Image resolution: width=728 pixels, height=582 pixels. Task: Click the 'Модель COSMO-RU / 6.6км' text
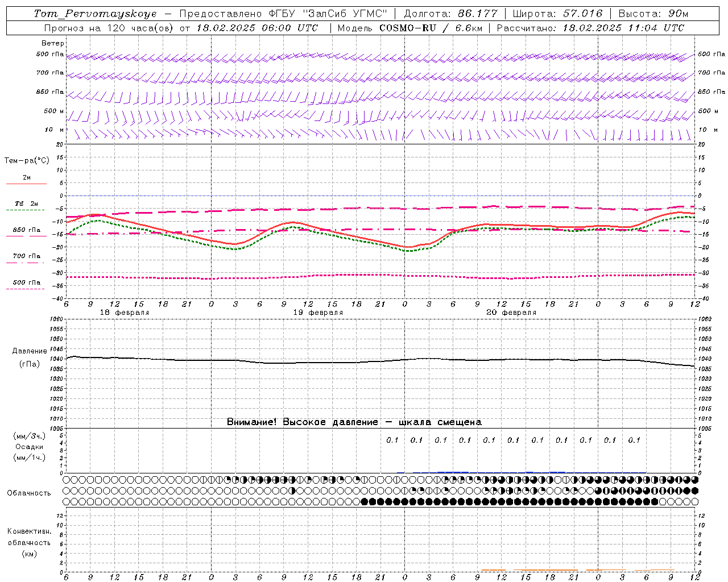click(409, 28)
